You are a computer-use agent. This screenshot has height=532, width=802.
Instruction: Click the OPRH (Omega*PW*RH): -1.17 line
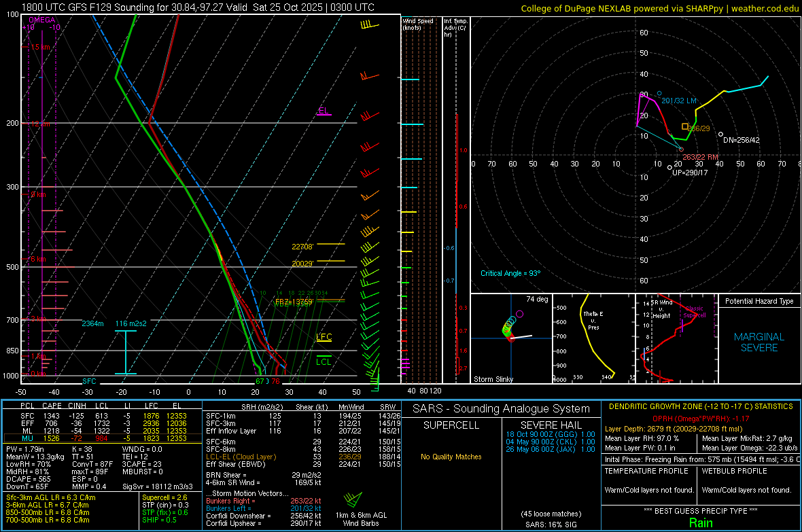tap(701, 419)
